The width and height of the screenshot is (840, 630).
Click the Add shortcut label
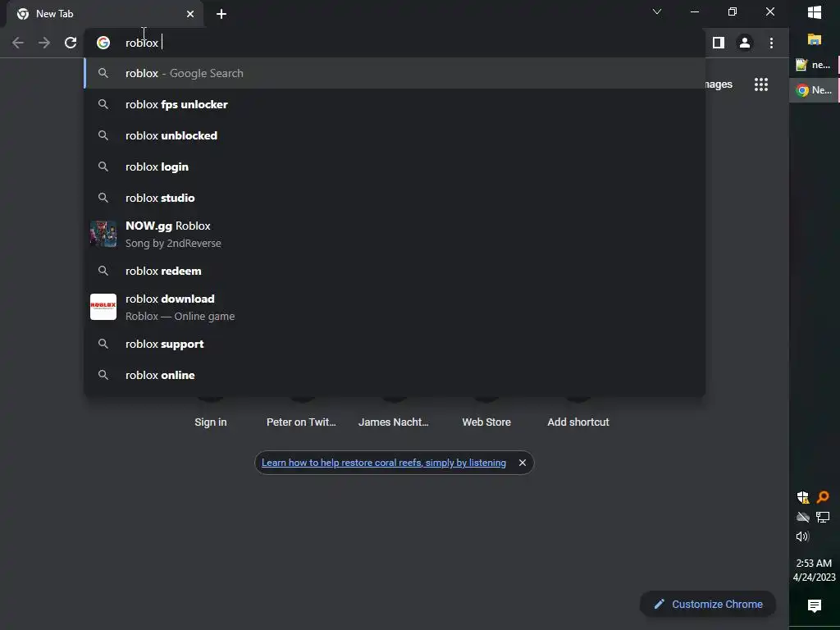pyautogui.click(x=578, y=422)
